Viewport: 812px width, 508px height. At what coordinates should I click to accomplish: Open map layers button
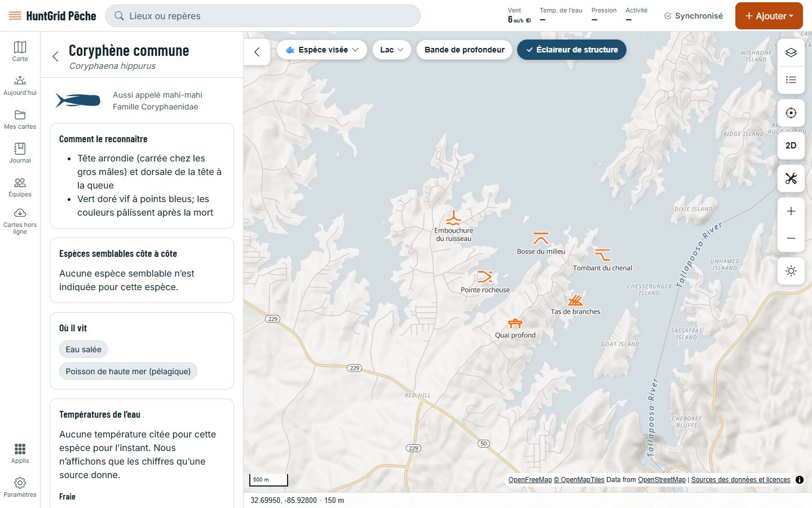tap(791, 52)
